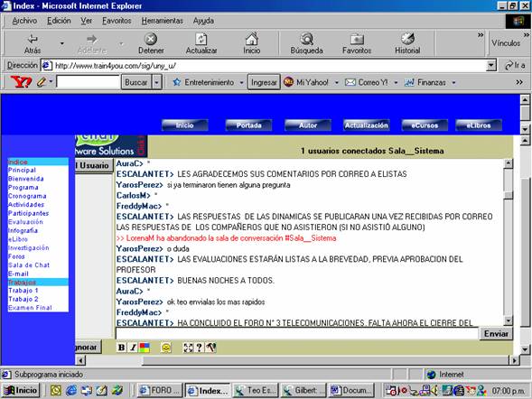The height and width of the screenshot is (399, 532).
Task: Open the Sala de Chat sidebar link
Action: (x=29, y=265)
